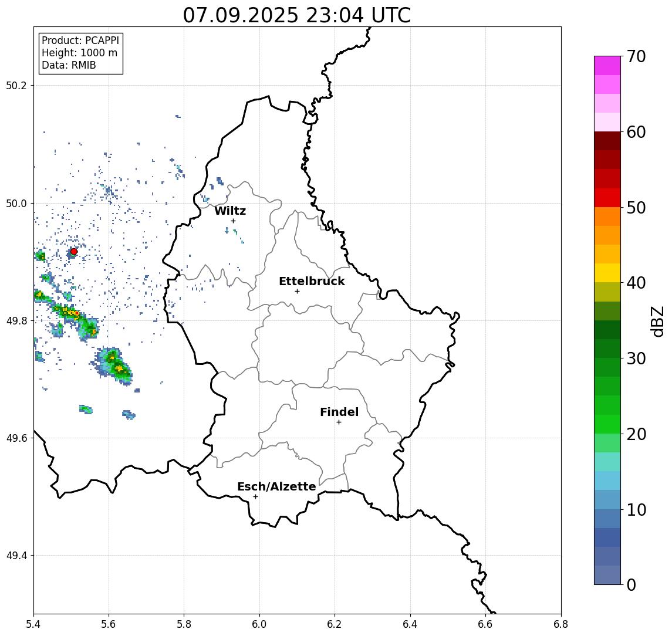Click the 'Height: 1000 m' info line
Screen dimensions: 672x636
tap(79, 53)
